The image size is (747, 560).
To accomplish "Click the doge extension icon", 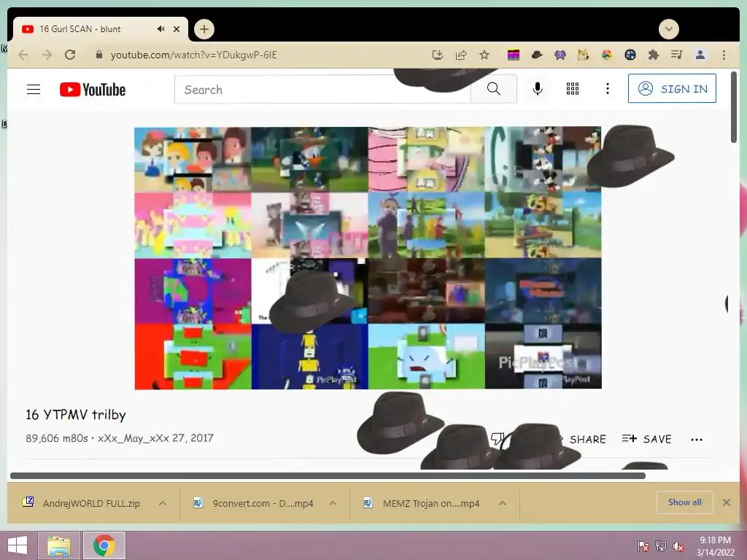I will [584, 55].
